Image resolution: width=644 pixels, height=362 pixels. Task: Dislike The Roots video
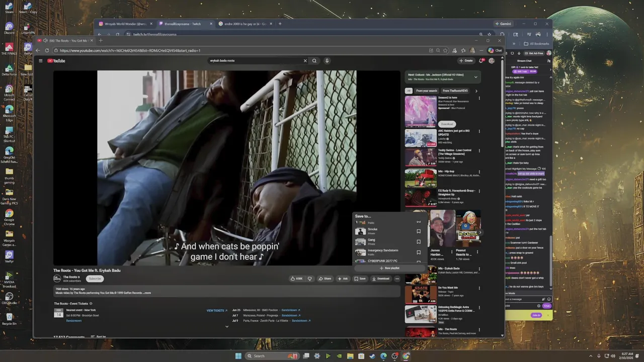tap(310, 279)
